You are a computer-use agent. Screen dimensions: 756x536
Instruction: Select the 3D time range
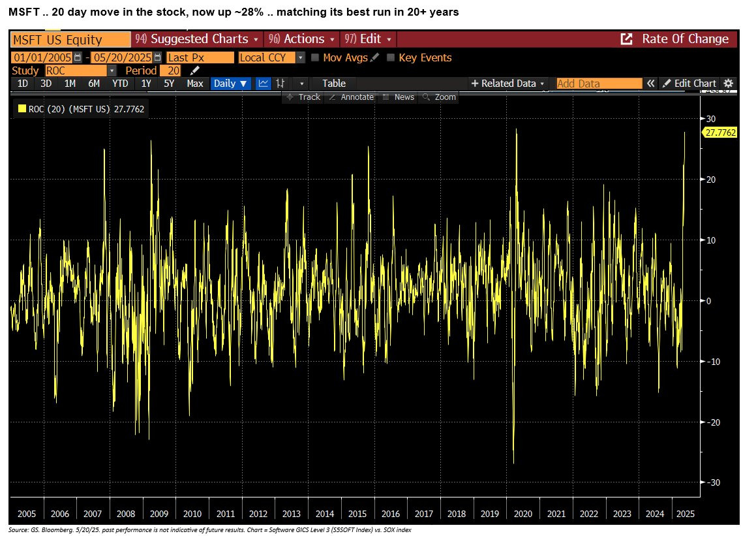[x=46, y=84]
